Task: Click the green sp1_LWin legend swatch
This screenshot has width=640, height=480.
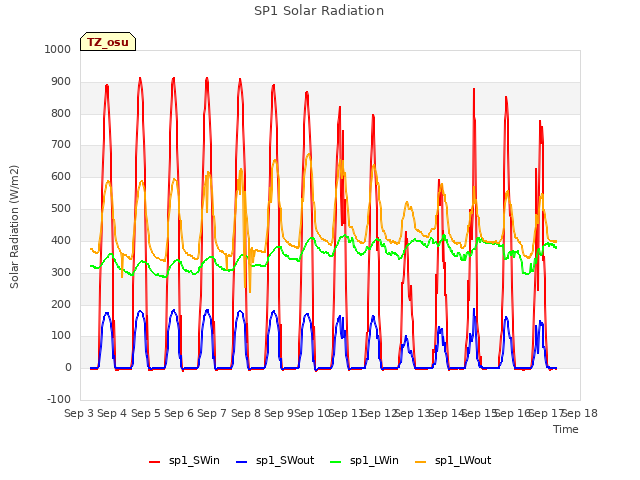Action: tap(336, 462)
